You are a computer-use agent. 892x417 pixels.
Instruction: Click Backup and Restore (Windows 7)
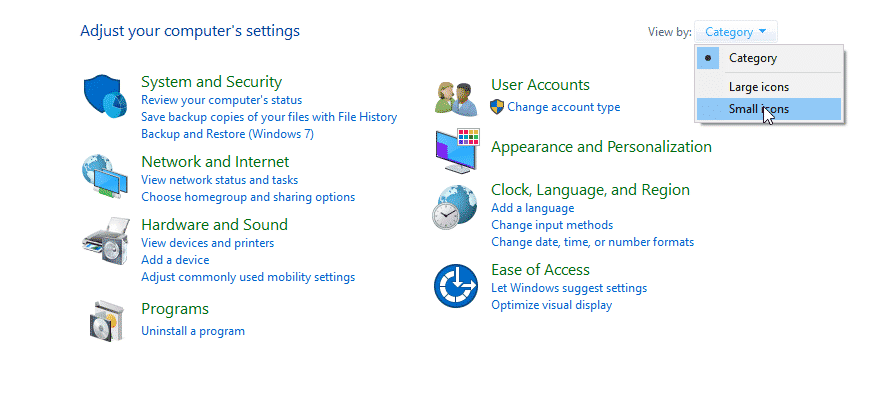(x=228, y=134)
